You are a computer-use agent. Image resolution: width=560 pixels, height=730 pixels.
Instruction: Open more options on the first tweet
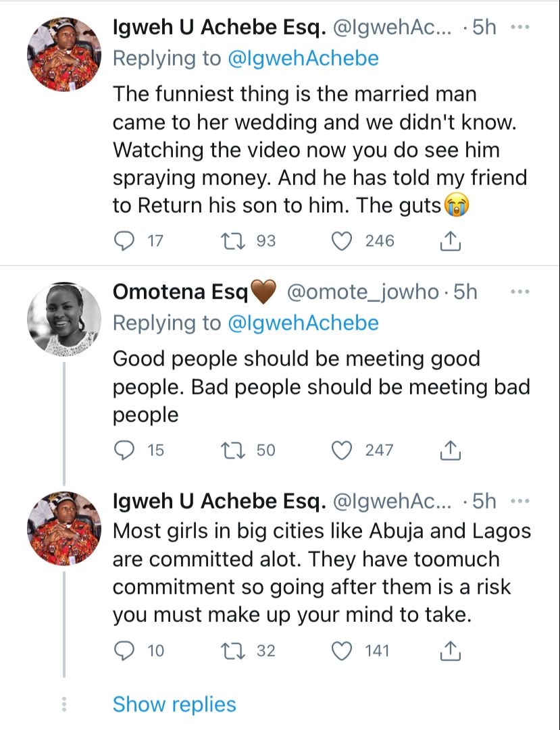click(x=519, y=28)
